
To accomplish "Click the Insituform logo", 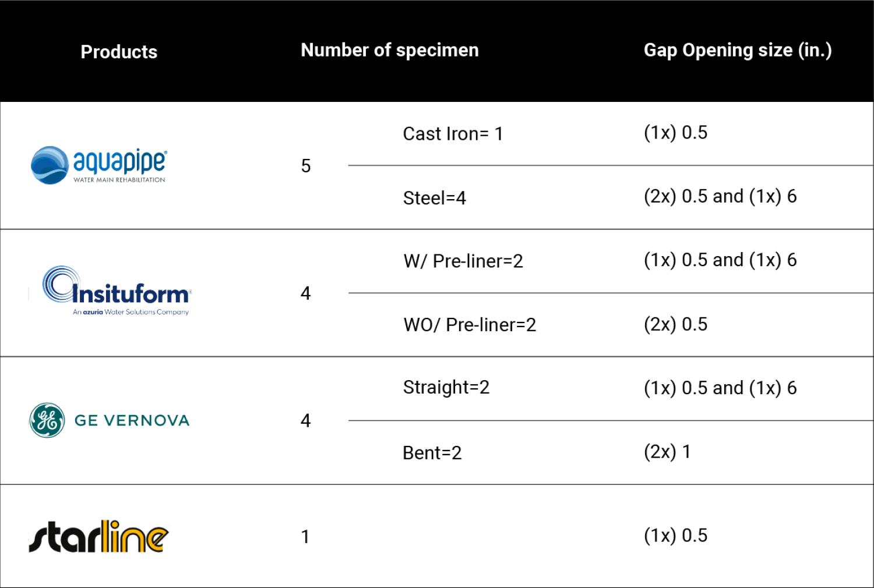I will 117,292.
